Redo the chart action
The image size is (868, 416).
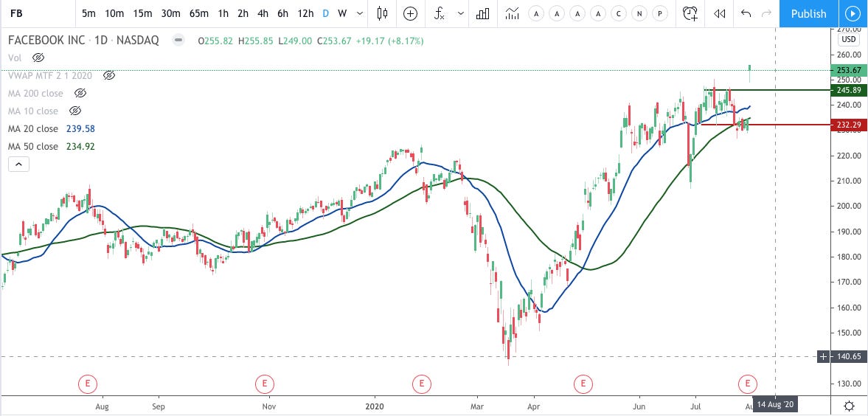tap(767, 14)
